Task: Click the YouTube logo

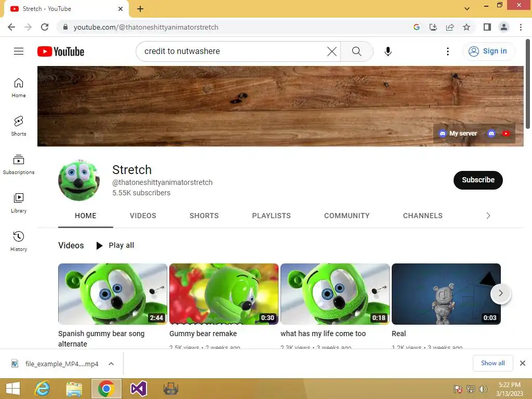Action: (x=61, y=51)
